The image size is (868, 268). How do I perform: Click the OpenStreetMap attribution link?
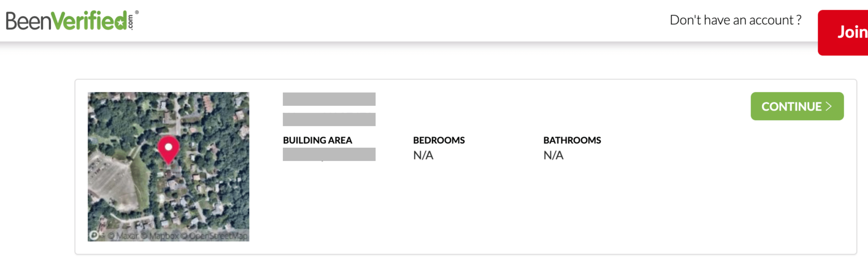click(x=214, y=235)
